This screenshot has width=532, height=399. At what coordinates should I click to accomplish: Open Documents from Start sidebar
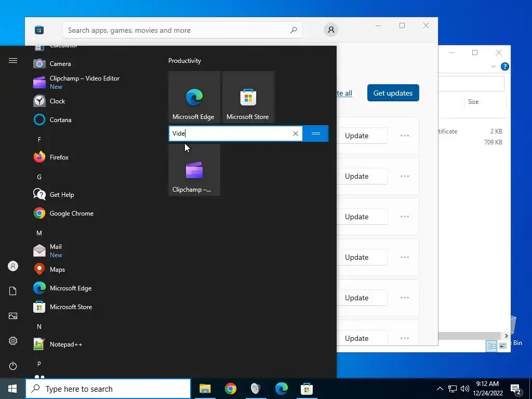[x=13, y=291]
